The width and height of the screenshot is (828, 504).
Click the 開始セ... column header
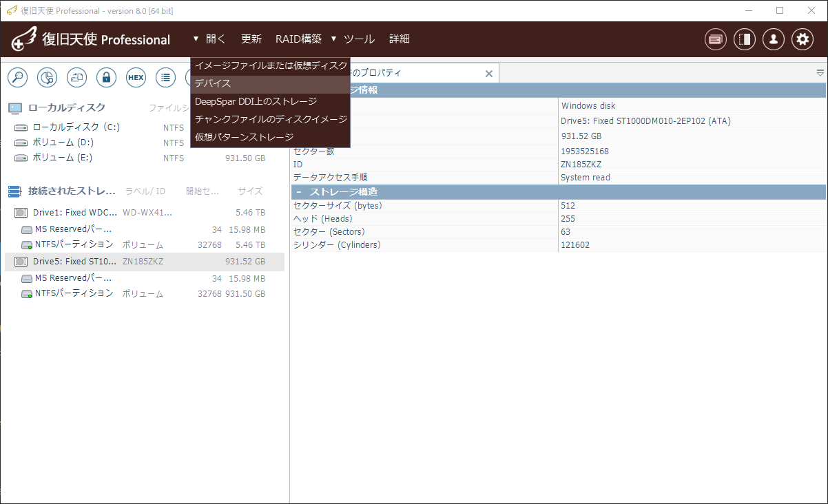[203, 191]
